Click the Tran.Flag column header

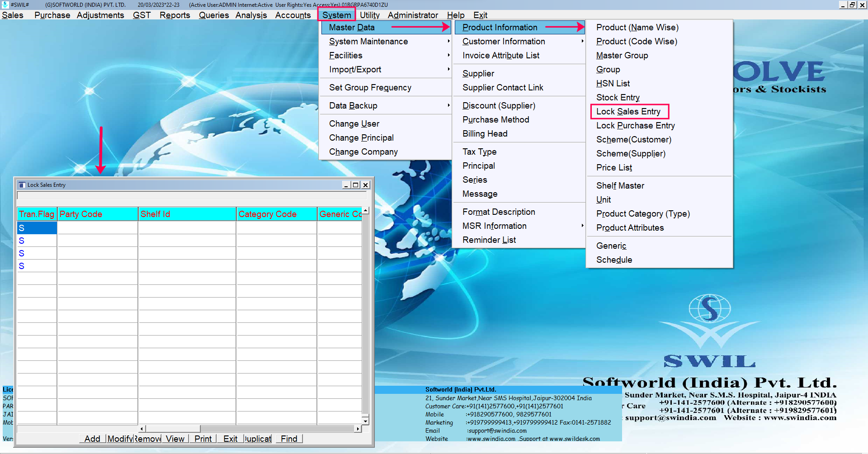[x=37, y=214]
